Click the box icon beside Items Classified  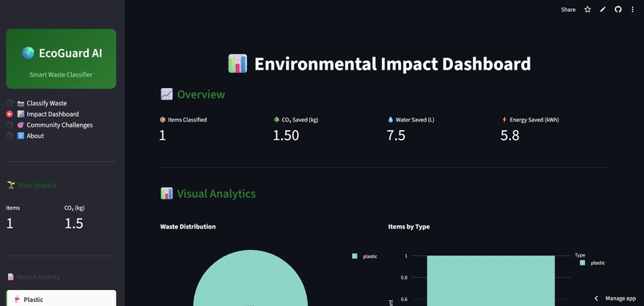point(162,120)
